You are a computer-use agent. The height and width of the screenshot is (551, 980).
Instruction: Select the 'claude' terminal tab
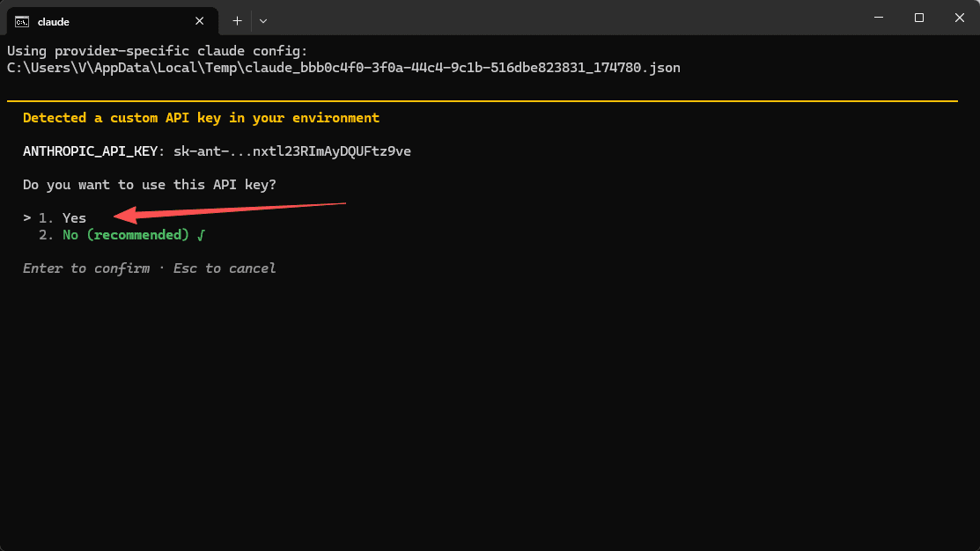[112, 21]
